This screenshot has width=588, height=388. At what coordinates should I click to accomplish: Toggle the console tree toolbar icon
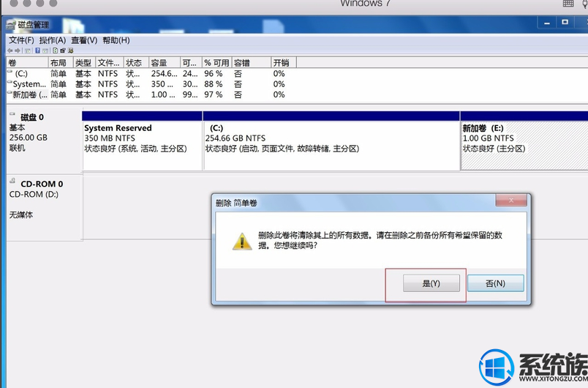coord(28,51)
